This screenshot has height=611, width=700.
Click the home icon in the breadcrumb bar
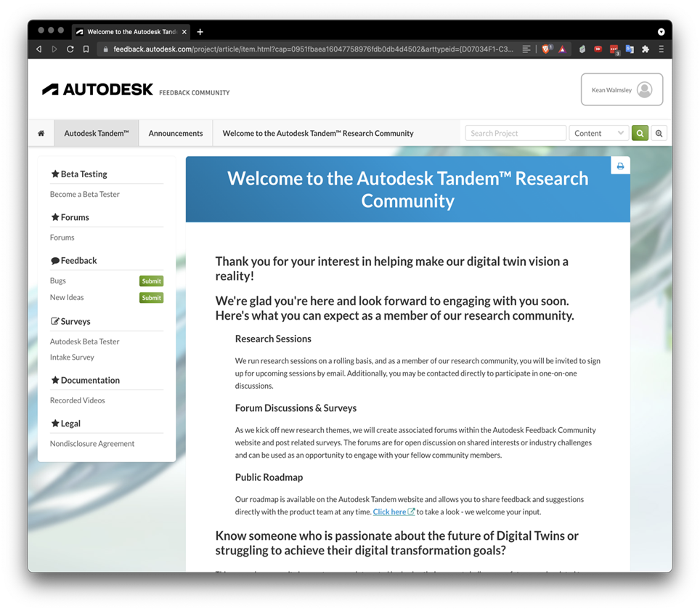[x=41, y=134]
